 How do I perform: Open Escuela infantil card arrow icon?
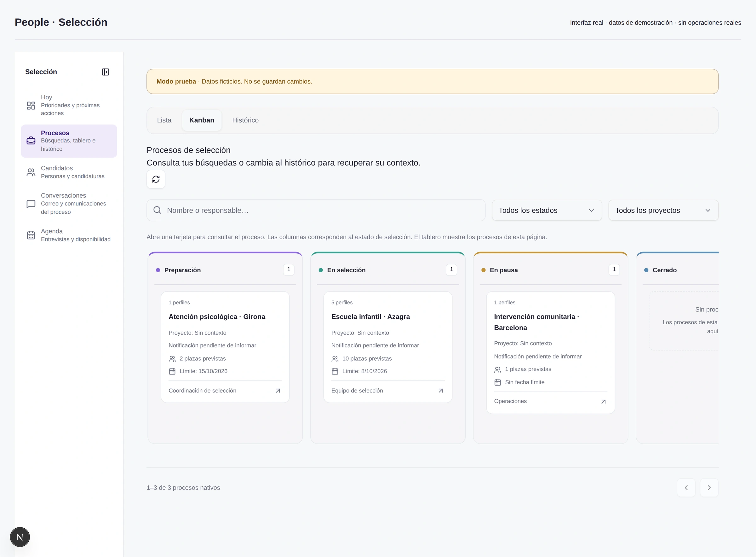click(441, 391)
